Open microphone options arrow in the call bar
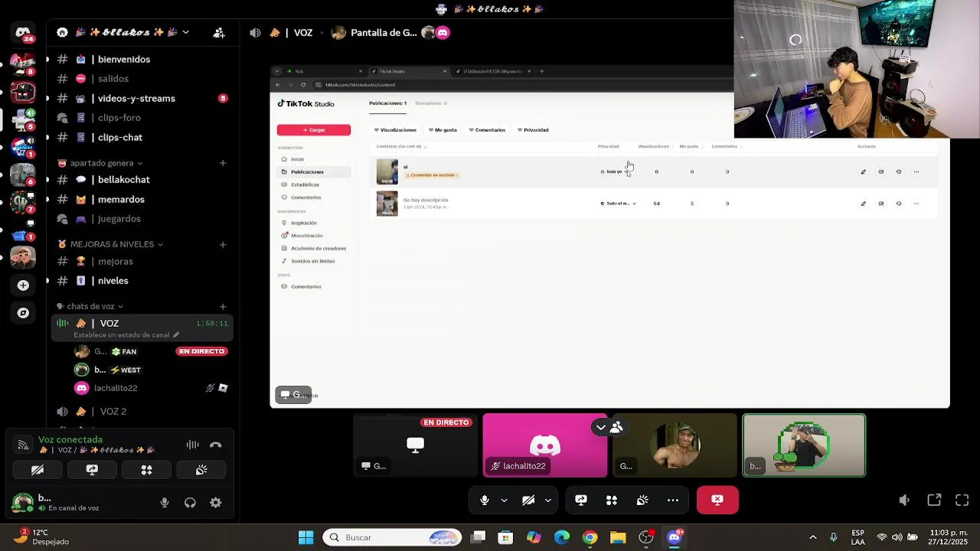Viewport: 980px width, 551px height. point(504,500)
